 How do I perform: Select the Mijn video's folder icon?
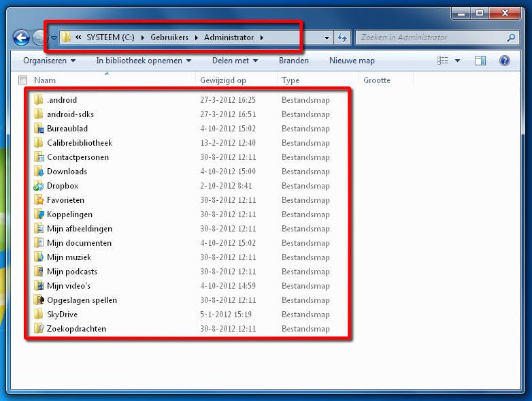coord(39,285)
